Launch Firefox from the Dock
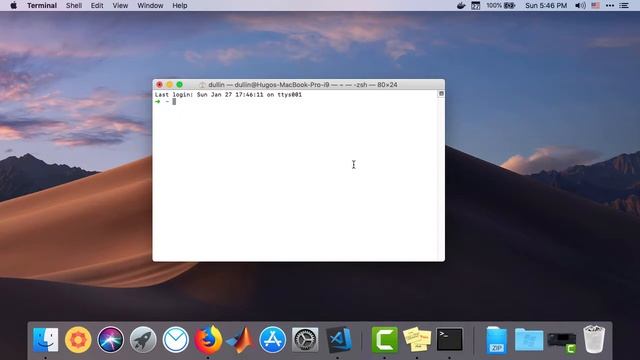640x360 pixels. coord(208,340)
